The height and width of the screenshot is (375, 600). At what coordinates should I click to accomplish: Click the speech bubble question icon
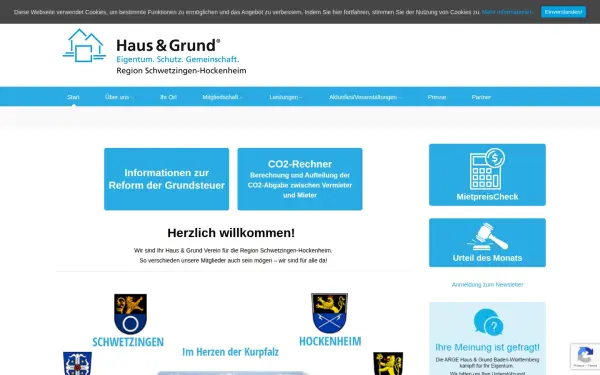[x=488, y=322]
